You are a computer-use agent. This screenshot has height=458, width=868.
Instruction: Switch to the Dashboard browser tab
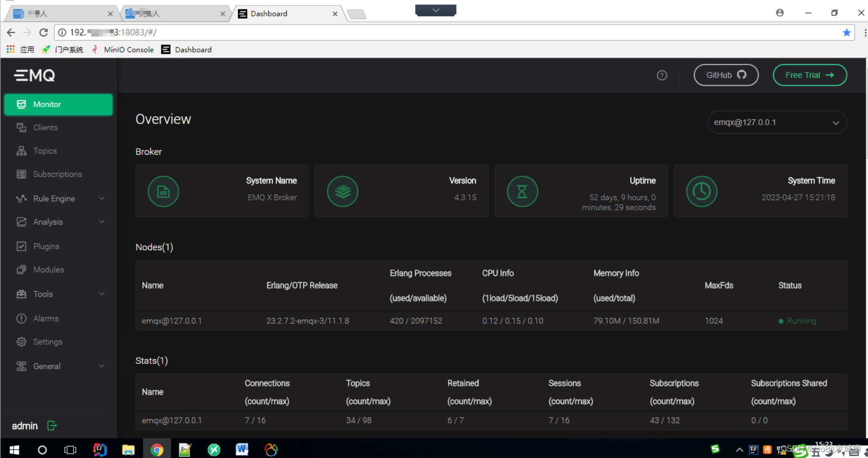coord(289,14)
